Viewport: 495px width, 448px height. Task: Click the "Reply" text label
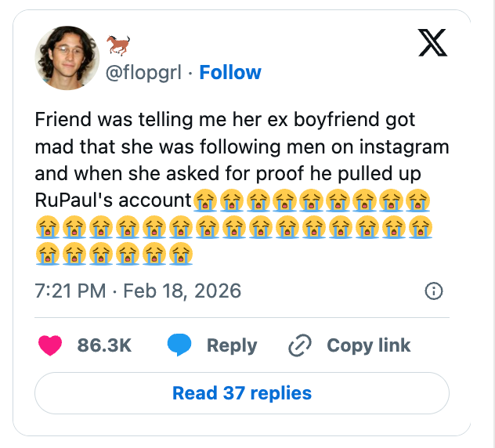[x=232, y=345]
